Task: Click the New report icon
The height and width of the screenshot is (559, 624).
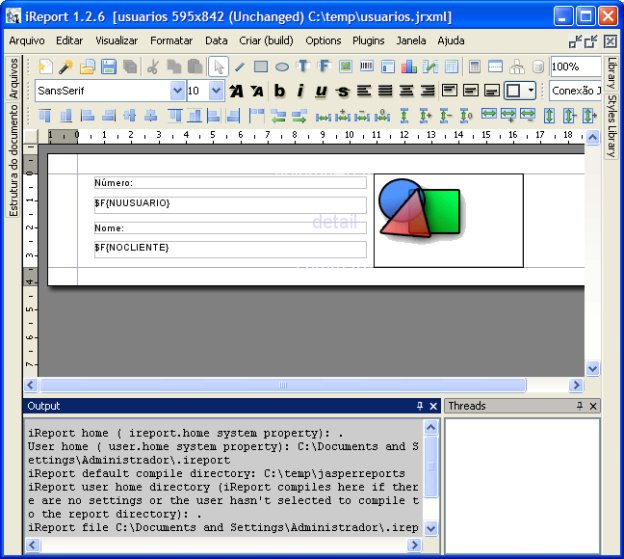Action: click(45, 67)
